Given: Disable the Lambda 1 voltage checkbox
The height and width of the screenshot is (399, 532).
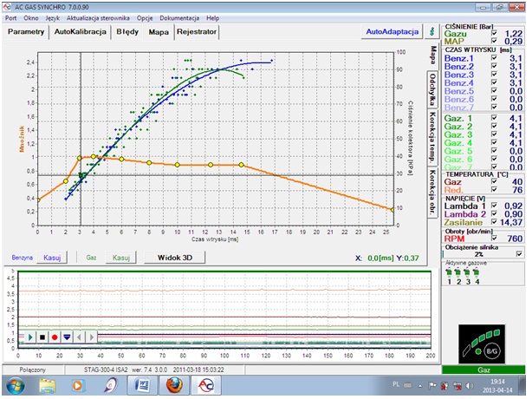Looking at the screenshot, I should [494, 205].
